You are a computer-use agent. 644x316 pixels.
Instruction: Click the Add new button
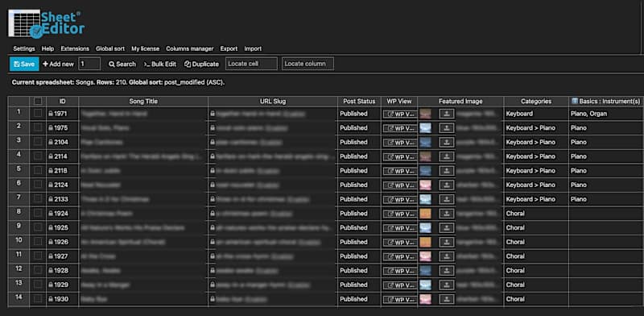(58, 64)
